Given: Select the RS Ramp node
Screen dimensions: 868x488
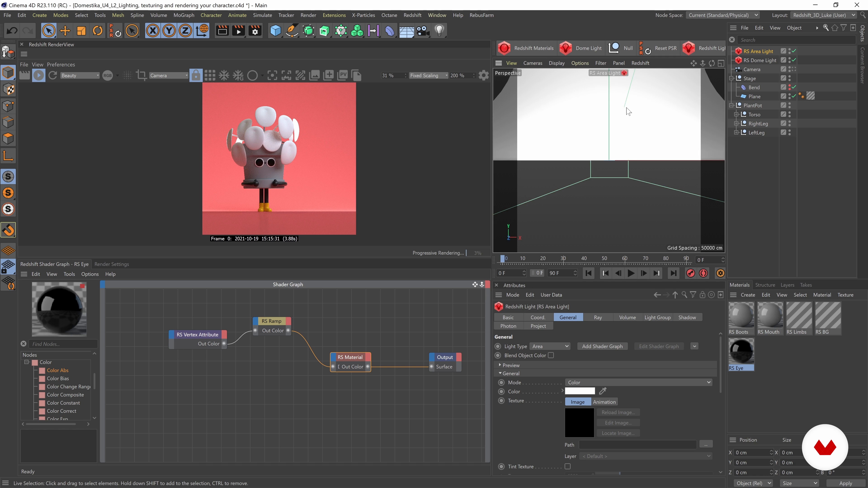Looking at the screenshot, I should pyautogui.click(x=271, y=321).
